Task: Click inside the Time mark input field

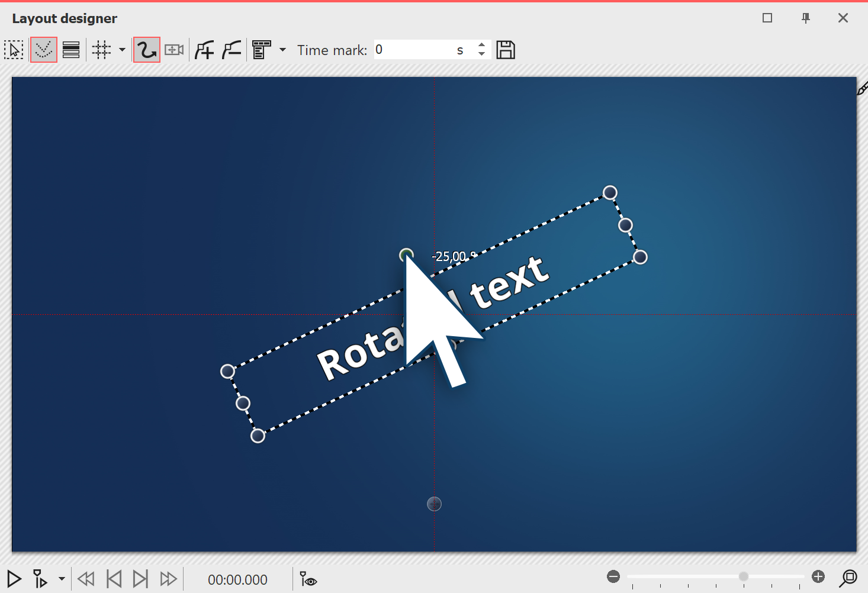Action: 414,49
